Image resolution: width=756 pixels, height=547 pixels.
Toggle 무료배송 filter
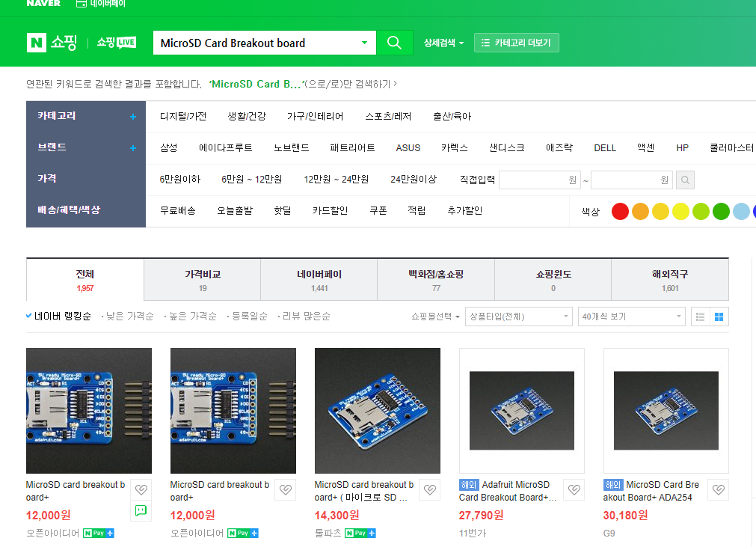(x=178, y=211)
